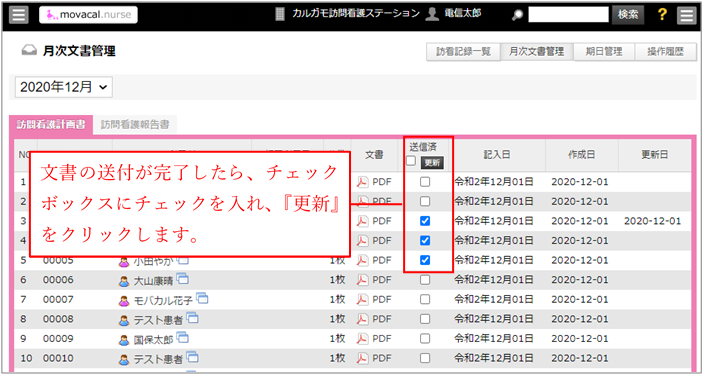Click the 検索 button
The width and height of the screenshot is (702, 376).
pos(628,14)
